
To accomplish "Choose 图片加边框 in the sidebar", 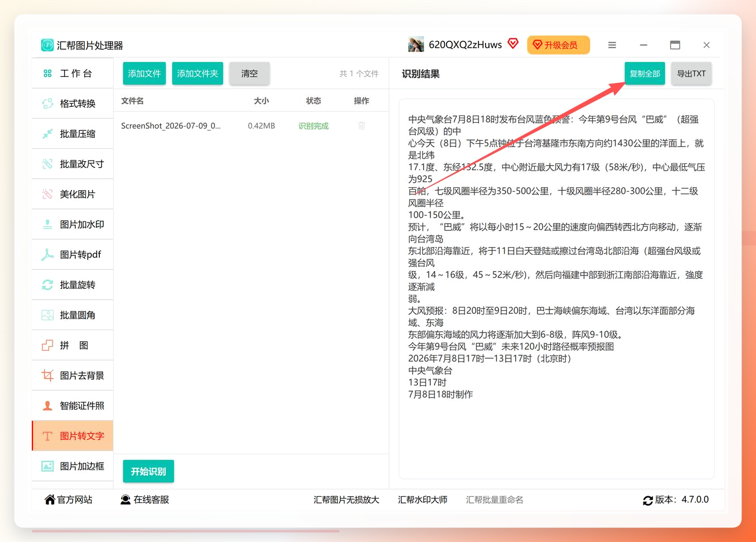I will click(82, 466).
